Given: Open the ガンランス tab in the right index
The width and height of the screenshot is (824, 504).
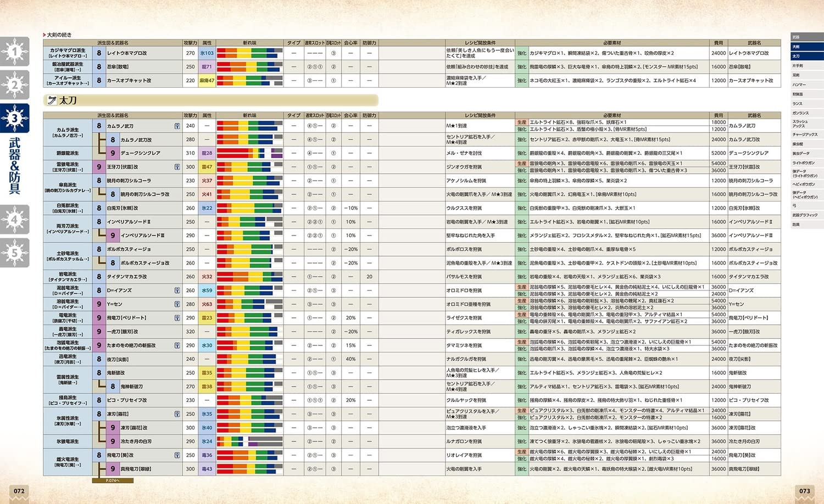Looking at the screenshot, I should tap(807, 113).
